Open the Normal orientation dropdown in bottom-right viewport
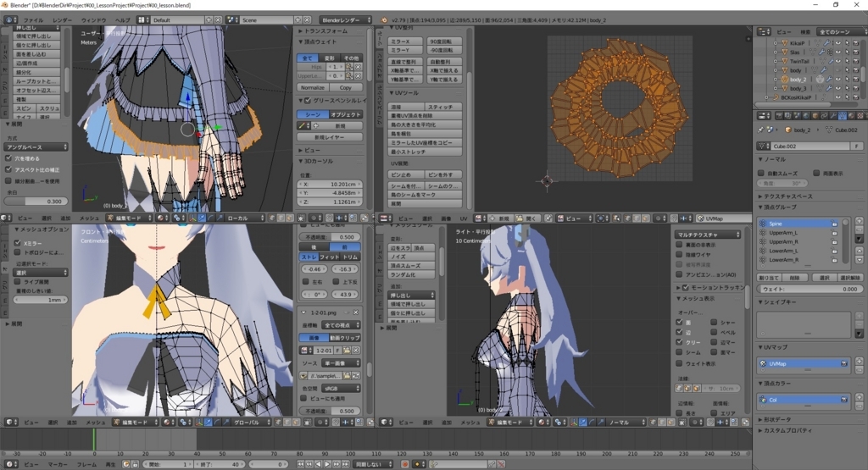868x470 pixels. (x=626, y=422)
